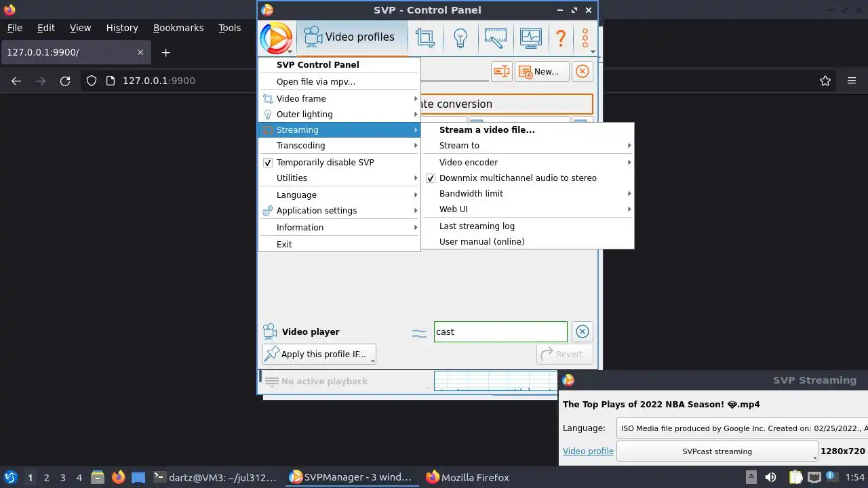Open the Information submenu
The image size is (868, 488).
pos(339,227)
